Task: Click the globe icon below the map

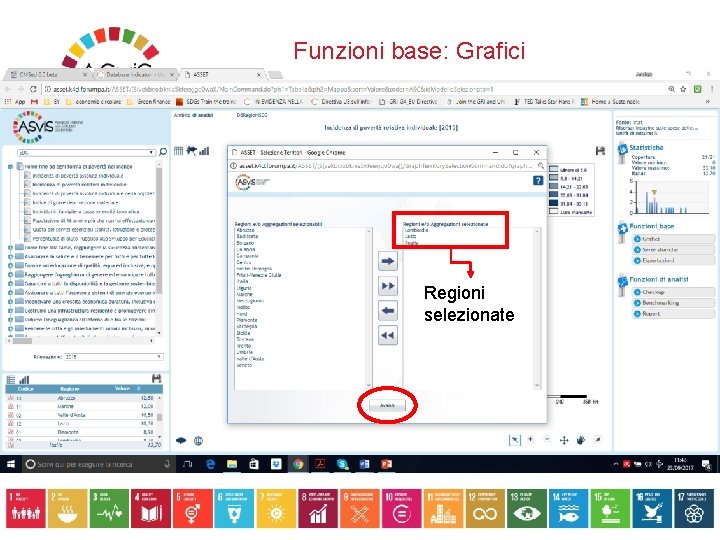Action: point(198,441)
